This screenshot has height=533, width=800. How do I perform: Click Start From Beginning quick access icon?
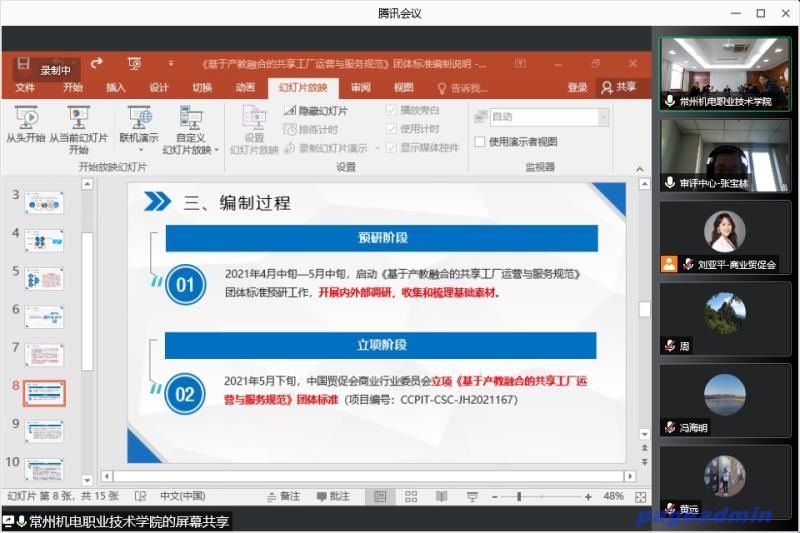134,63
